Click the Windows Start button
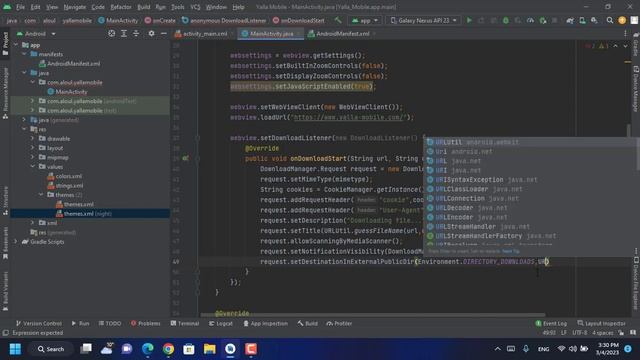This screenshot has width=640, height=360. point(15,349)
